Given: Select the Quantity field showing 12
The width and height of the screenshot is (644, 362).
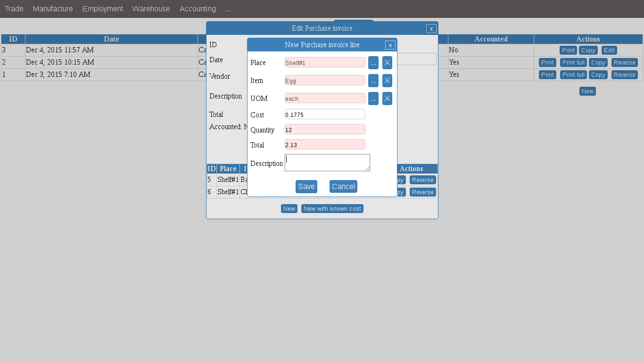Looking at the screenshot, I should pos(324,129).
